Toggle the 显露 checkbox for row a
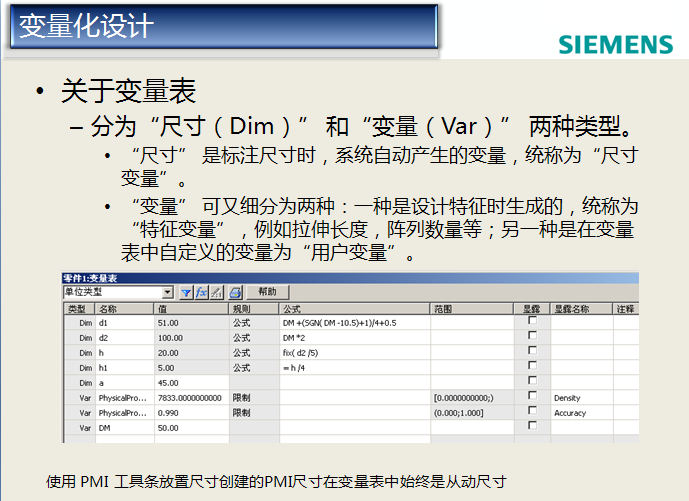The image size is (689, 501). pyautogui.click(x=532, y=381)
